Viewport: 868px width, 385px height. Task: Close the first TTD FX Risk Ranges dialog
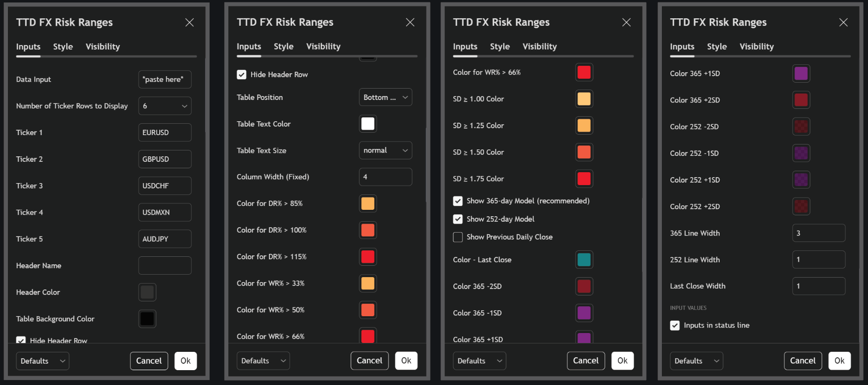pyautogui.click(x=189, y=22)
